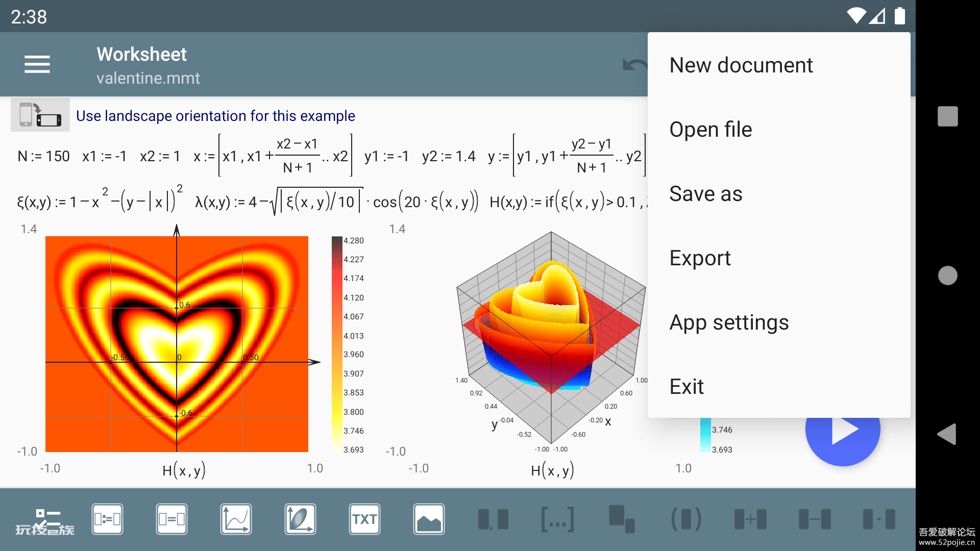
Task: Add a new 2D function plot
Action: click(x=236, y=519)
